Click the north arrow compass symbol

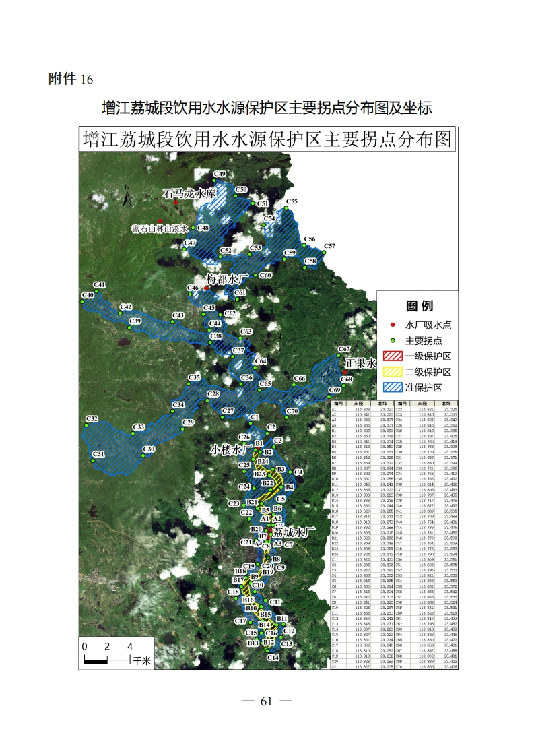point(127,194)
